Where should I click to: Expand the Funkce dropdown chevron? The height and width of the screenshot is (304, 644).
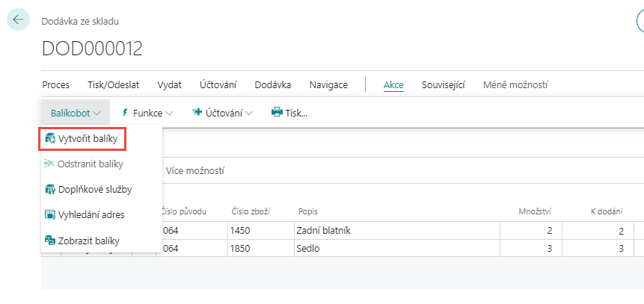tap(169, 113)
